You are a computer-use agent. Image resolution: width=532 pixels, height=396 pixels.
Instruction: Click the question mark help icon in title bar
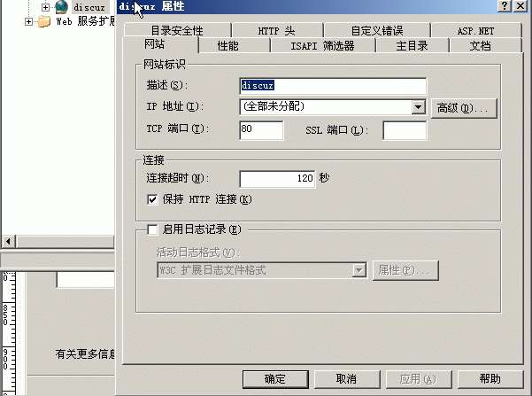tap(505, 6)
